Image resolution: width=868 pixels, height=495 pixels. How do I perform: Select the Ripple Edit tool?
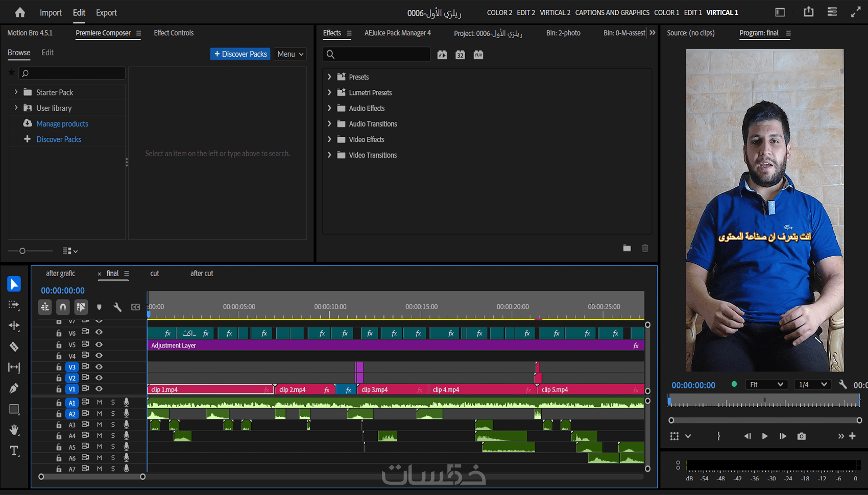click(x=14, y=326)
